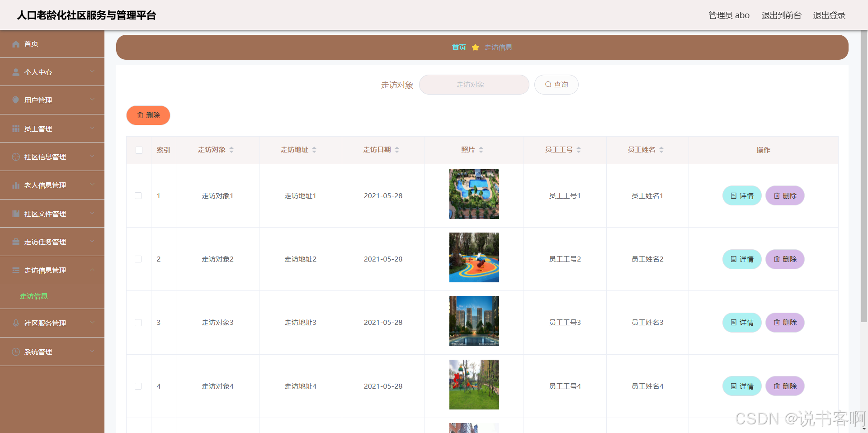868x433 pixels.
Task: Open the 系统管理 sidebar menu
Action: pos(52,352)
